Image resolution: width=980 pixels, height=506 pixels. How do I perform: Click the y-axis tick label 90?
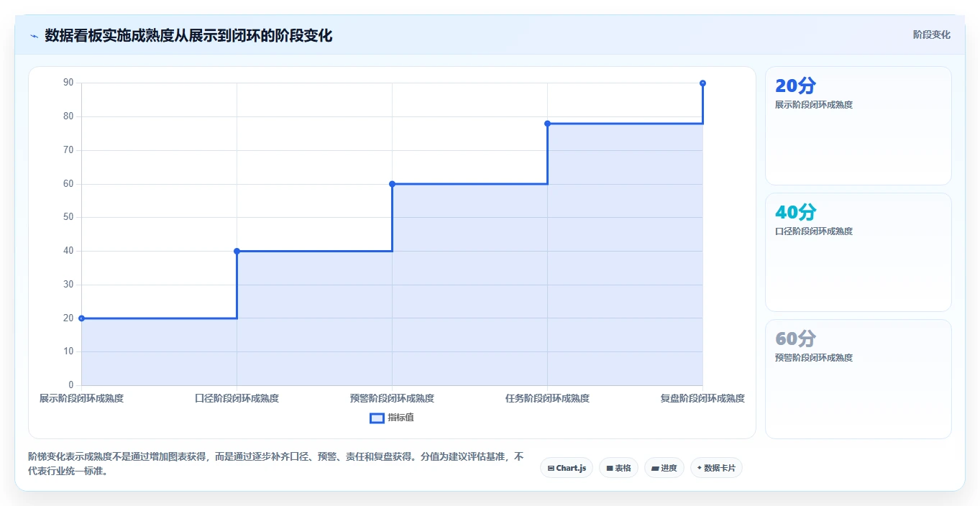pyautogui.click(x=68, y=83)
